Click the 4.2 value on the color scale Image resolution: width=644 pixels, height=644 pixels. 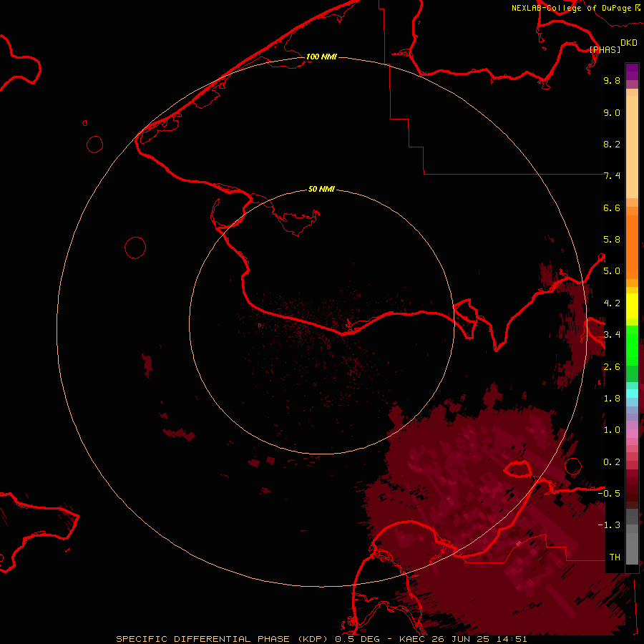[x=612, y=303]
